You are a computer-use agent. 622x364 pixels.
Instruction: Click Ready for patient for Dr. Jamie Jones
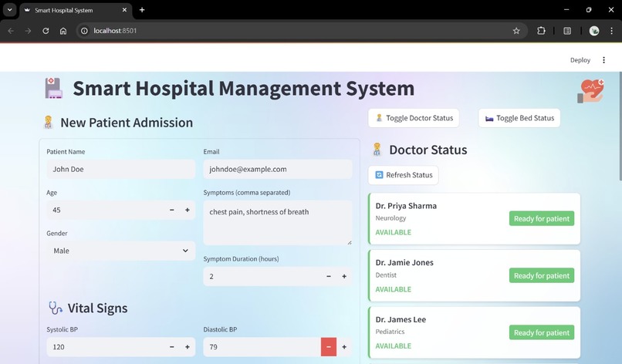click(x=542, y=275)
